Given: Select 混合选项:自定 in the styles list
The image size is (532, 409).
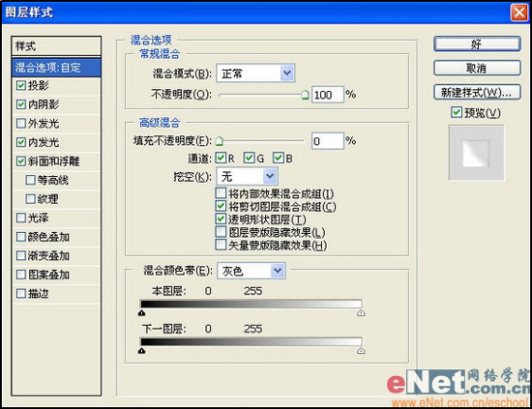Looking at the screenshot, I should 56,68.
